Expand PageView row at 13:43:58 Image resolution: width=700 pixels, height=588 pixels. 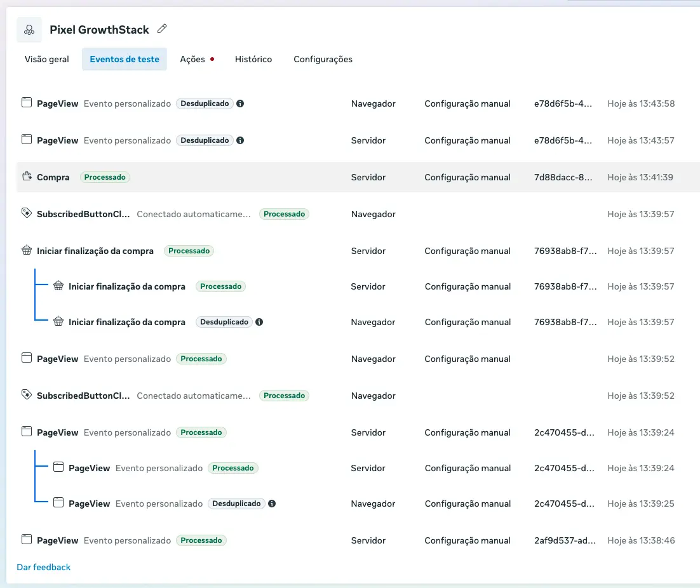[x=358, y=104]
